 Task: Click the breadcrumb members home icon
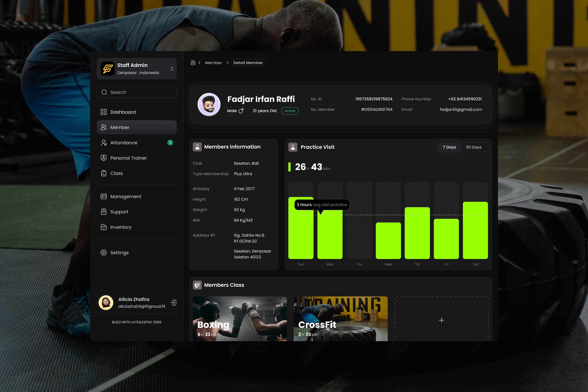click(193, 63)
